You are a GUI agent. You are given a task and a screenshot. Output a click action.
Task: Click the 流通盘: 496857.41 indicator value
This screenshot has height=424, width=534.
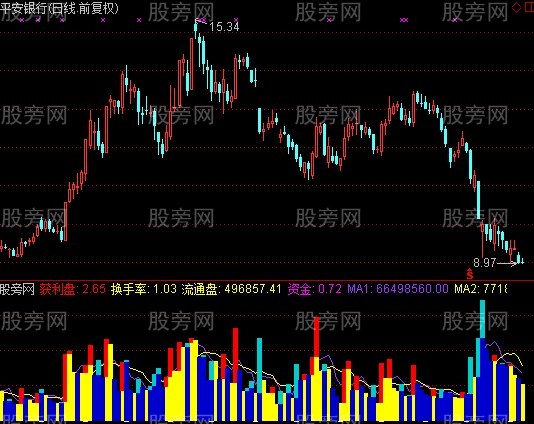pos(232,289)
